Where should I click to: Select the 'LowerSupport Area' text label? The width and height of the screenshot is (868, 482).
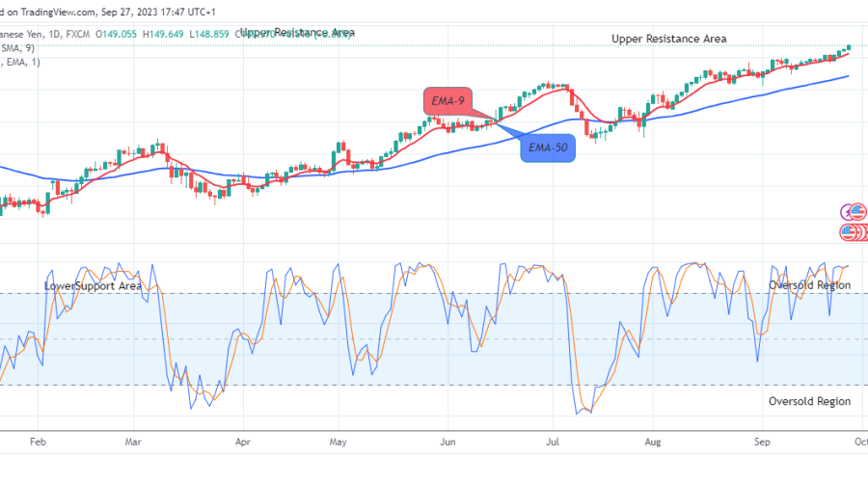93,286
